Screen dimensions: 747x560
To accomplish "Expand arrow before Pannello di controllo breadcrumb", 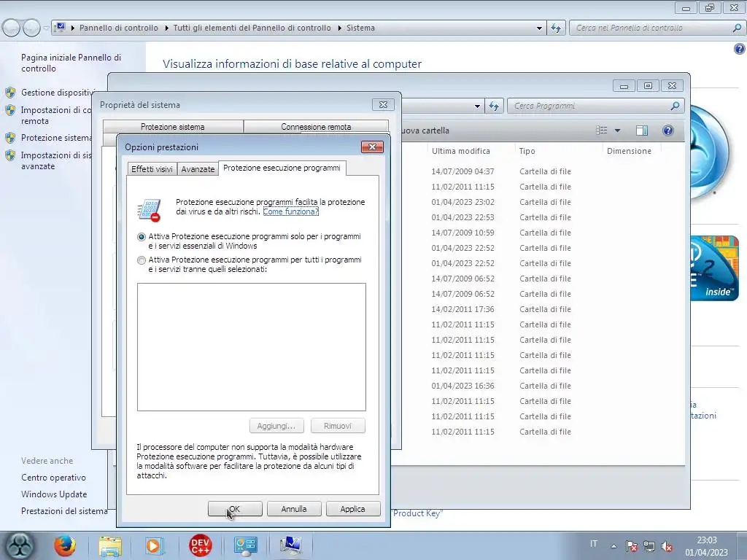I will [x=73, y=28].
